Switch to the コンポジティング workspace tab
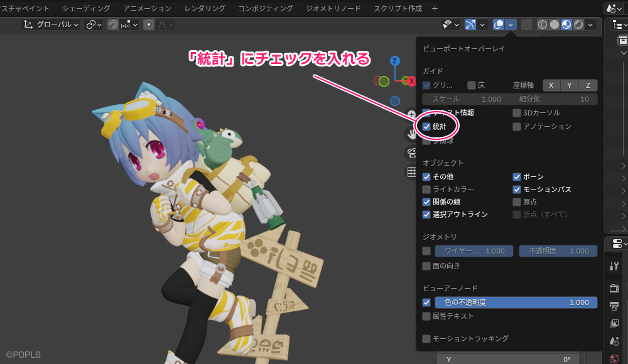The width and height of the screenshot is (628, 364). point(266,8)
